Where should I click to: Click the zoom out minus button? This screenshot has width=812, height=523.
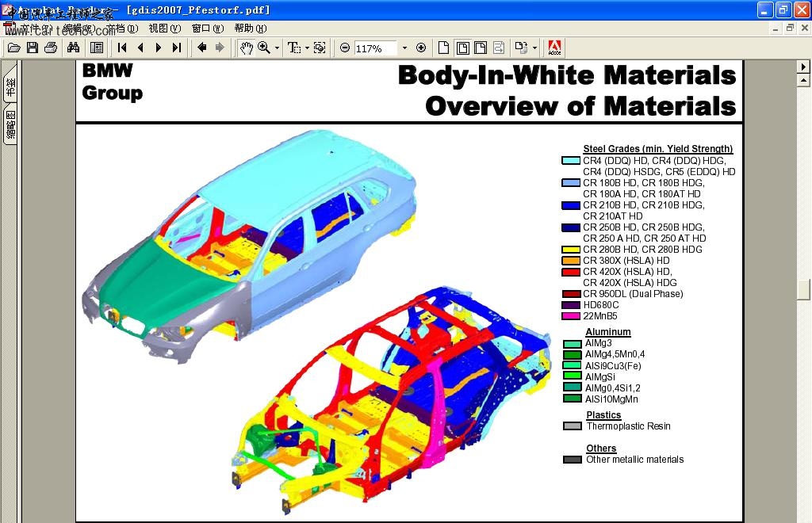(x=345, y=48)
